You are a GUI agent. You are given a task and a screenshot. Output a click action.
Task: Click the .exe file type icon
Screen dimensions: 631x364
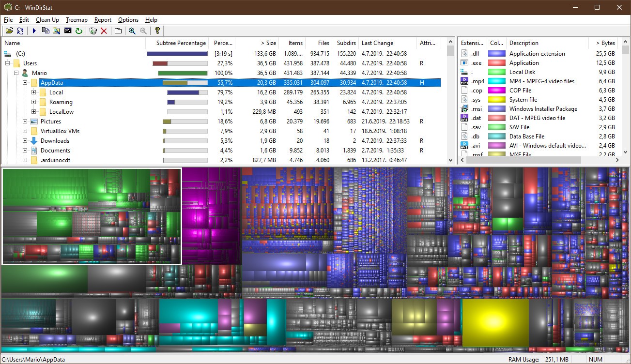(x=464, y=63)
